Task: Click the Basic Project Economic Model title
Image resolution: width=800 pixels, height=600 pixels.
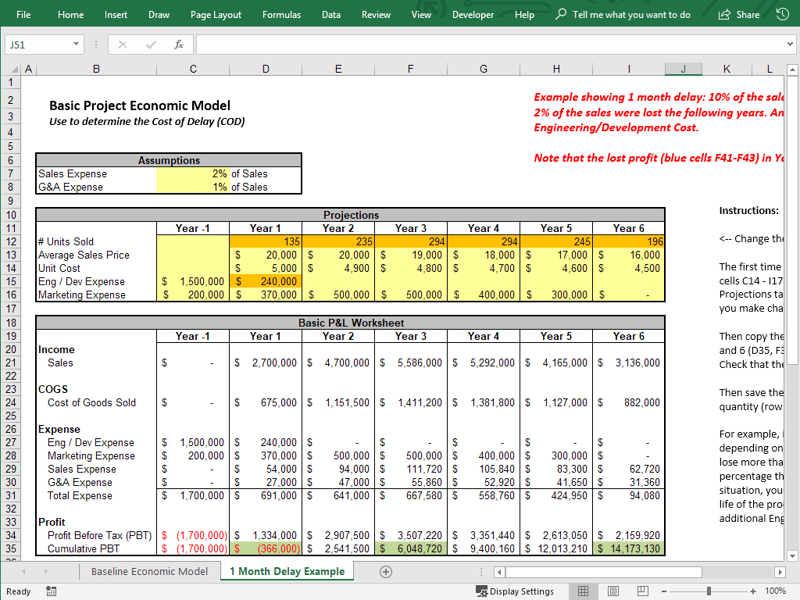Action: [140, 106]
